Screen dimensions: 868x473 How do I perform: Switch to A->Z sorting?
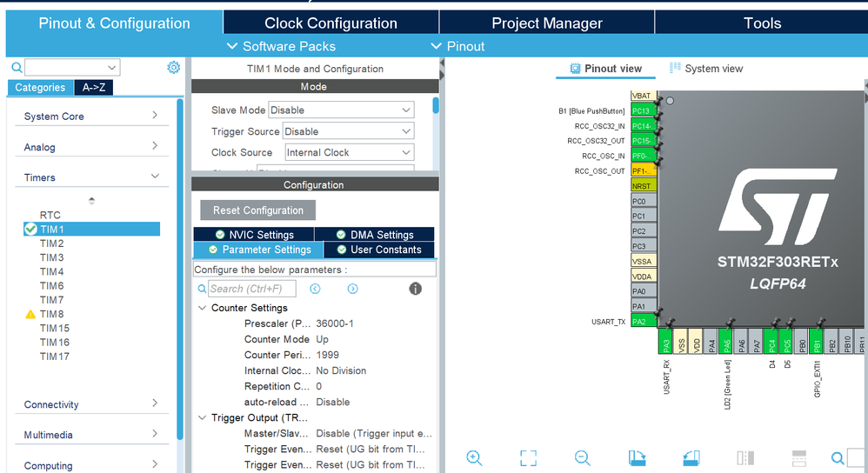(94, 88)
